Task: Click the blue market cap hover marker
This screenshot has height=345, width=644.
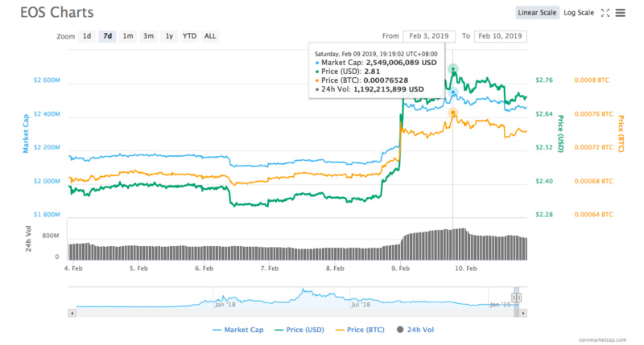Action: pos(453,92)
